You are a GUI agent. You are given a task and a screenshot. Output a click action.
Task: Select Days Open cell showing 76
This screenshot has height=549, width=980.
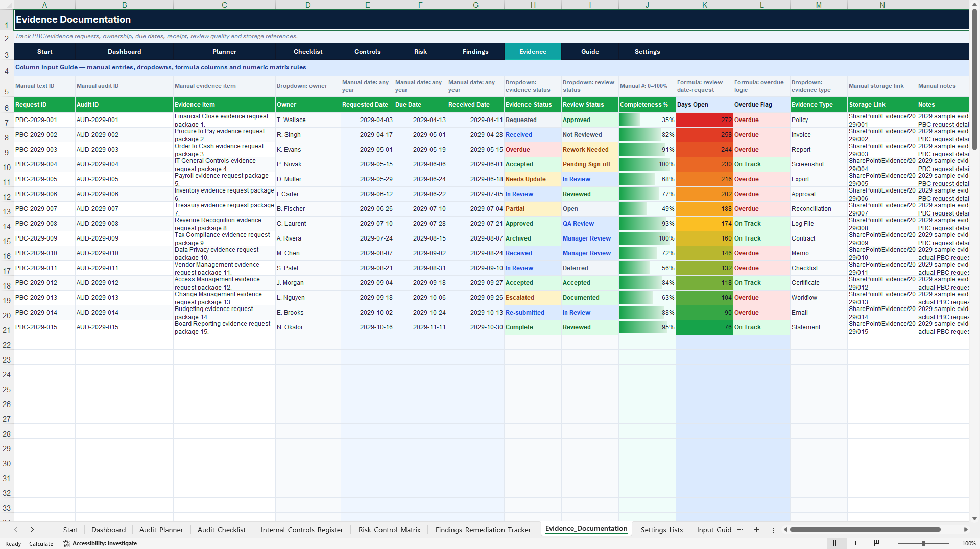coord(704,327)
